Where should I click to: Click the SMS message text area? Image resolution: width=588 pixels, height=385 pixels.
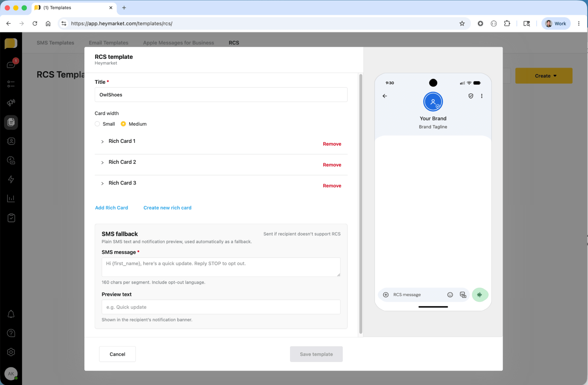(221, 267)
